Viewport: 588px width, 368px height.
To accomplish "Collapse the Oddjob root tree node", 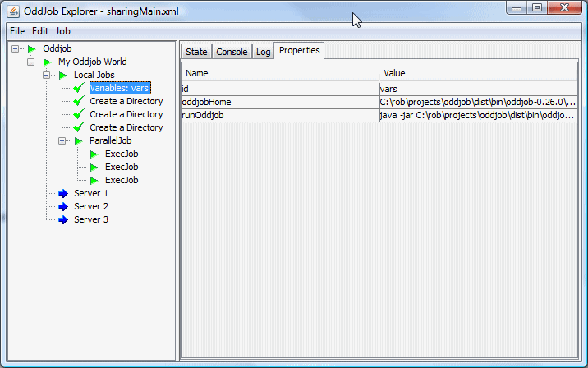I will pyautogui.click(x=16, y=49).
